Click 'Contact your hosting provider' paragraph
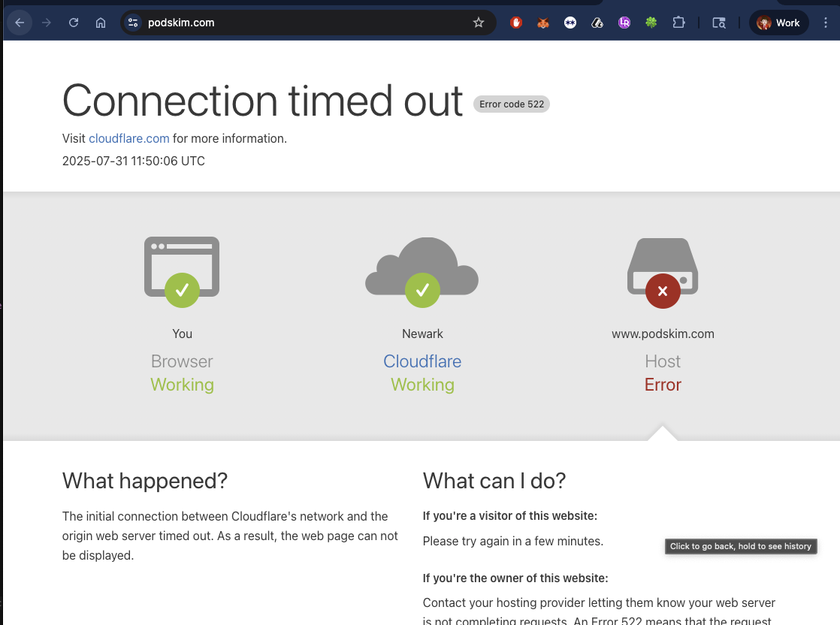 pyautogui.click(x=599, y=611)
